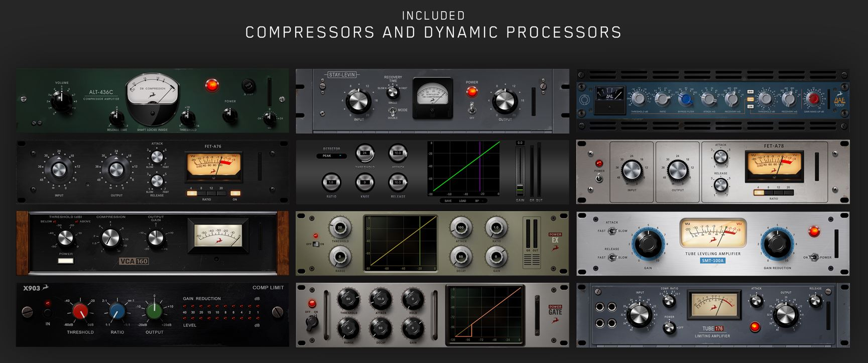Flip the SMT-100A Attack fast/slow switch
This screenshot has width=868, height=363.
tap(611, 231)
